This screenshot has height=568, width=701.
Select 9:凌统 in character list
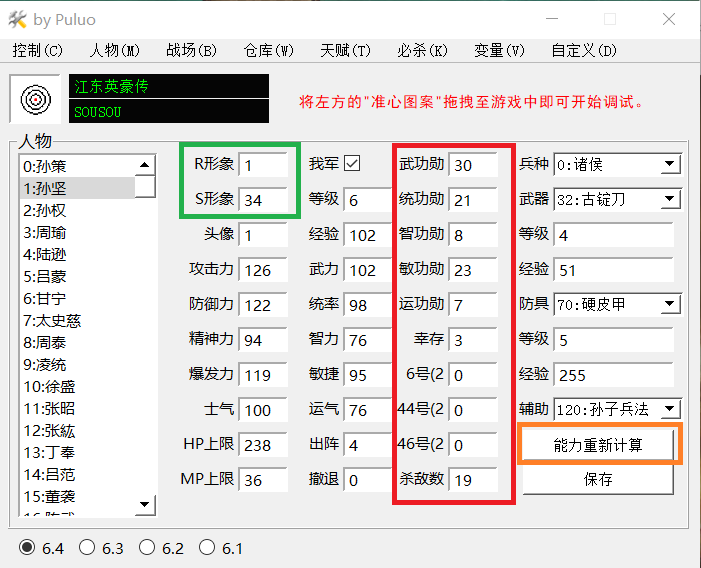click(x=77, y=364)
